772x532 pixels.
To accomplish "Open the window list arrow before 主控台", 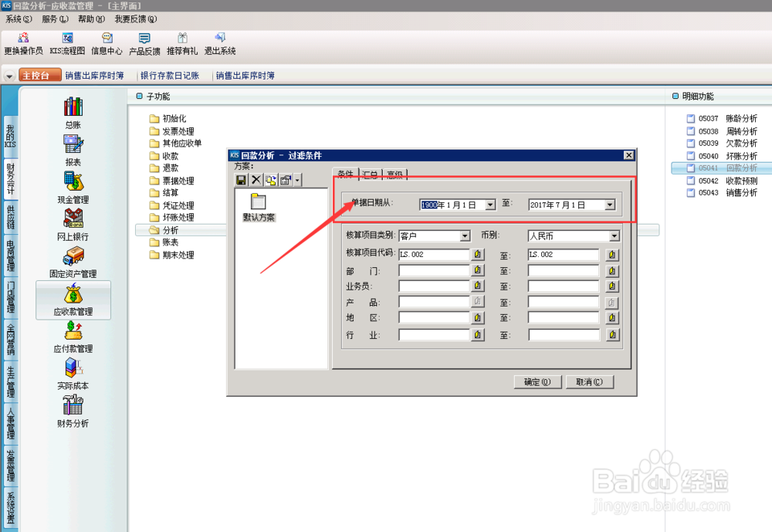I will click(9, 76).
